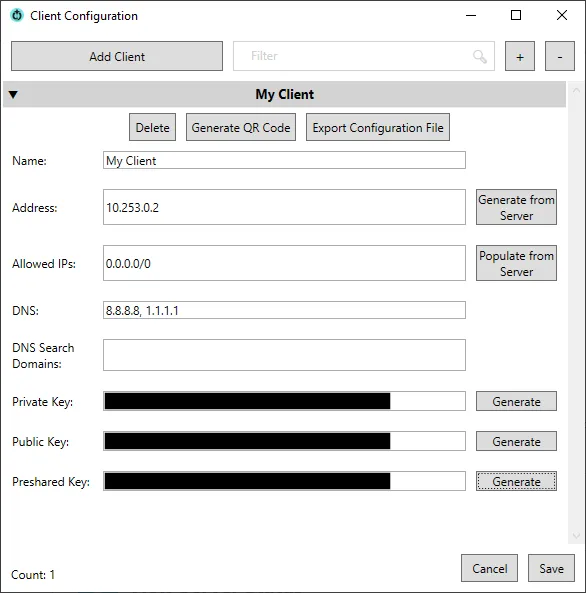This screenshot has width=586, height=593.
Task: Click the scrollbar up arrow
Action: point(577,90)
